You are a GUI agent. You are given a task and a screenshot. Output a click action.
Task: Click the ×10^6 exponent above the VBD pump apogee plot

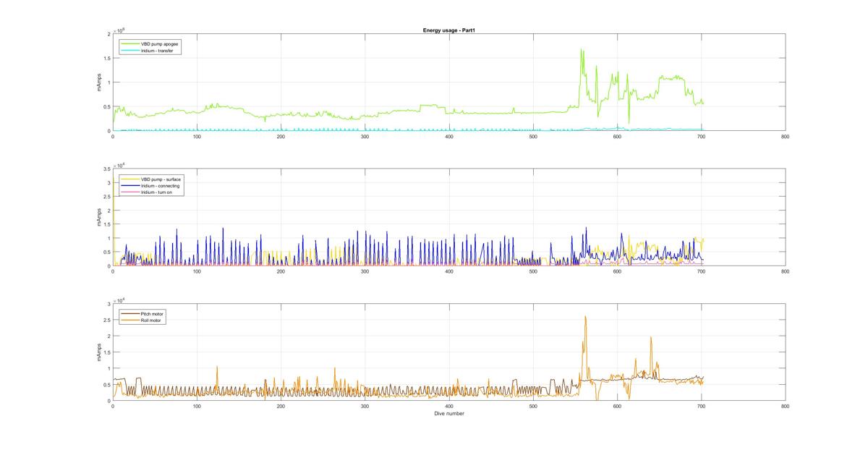(x=119, y=30)
